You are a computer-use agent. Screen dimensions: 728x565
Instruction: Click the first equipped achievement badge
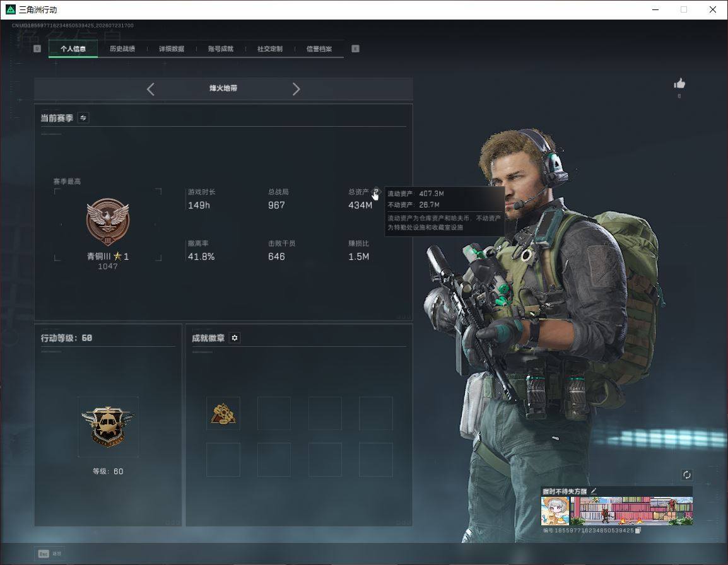[223, 413]
